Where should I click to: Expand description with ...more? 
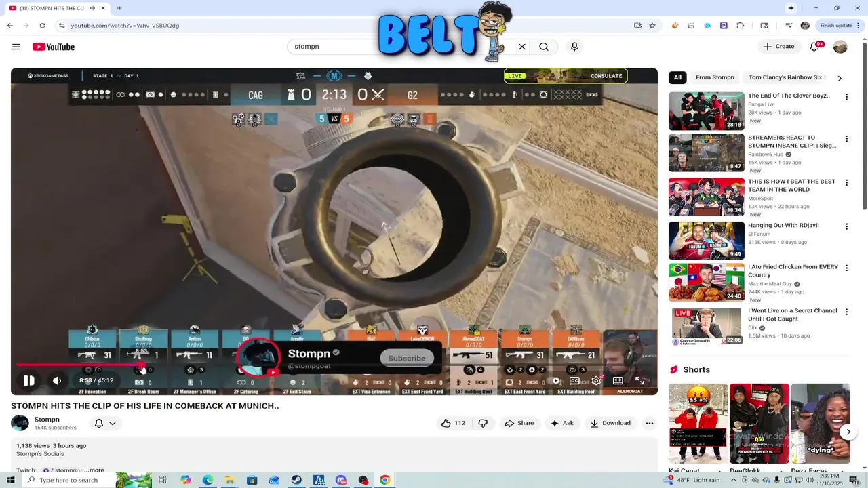(96, 470)
